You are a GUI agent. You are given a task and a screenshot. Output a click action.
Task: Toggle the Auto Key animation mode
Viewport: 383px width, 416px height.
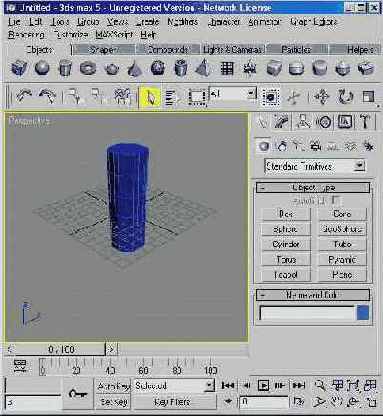[114, 386]
